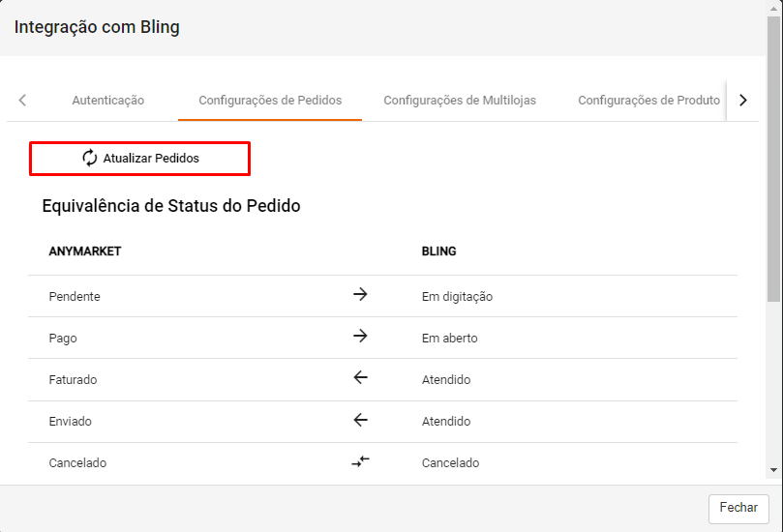
Task: Click Atendido in the Enviado row
Action: 446,421
